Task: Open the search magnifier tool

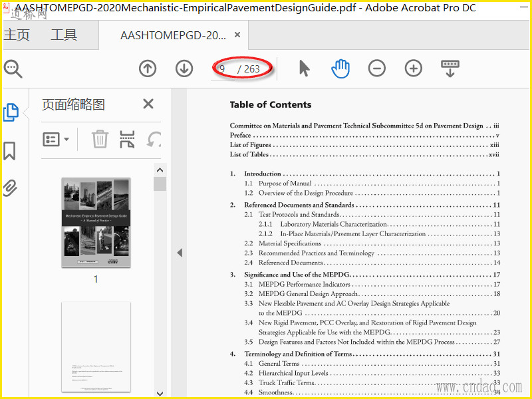Action: point(13,69)
